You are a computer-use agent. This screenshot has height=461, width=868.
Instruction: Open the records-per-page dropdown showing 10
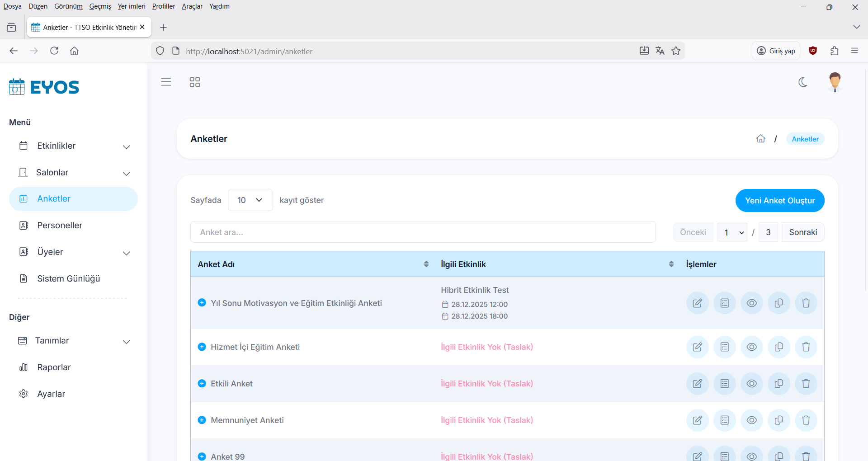250,200
